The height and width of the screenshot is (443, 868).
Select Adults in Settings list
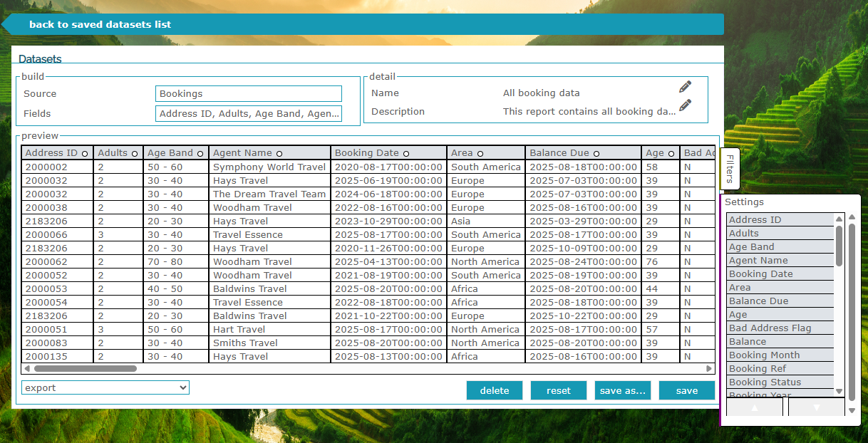pos(780,234)
